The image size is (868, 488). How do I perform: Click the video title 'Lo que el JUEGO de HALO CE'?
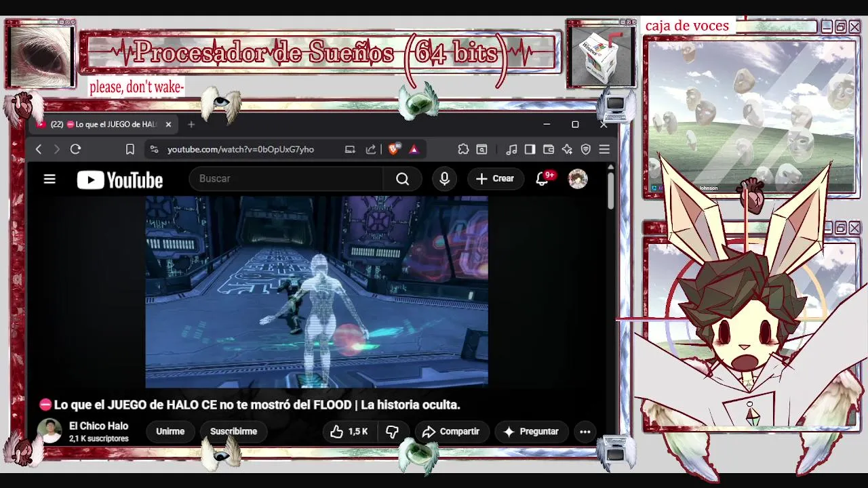[x=257, y=405]
